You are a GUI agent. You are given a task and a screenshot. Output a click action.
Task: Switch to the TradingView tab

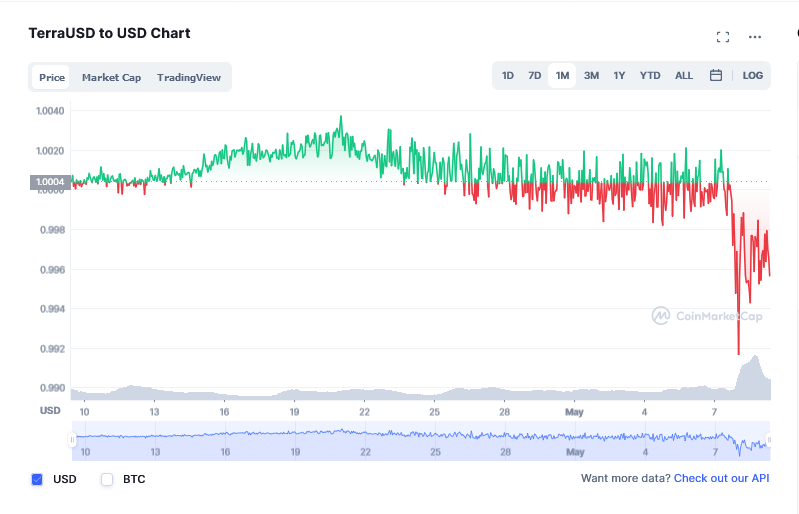[189, 77]
